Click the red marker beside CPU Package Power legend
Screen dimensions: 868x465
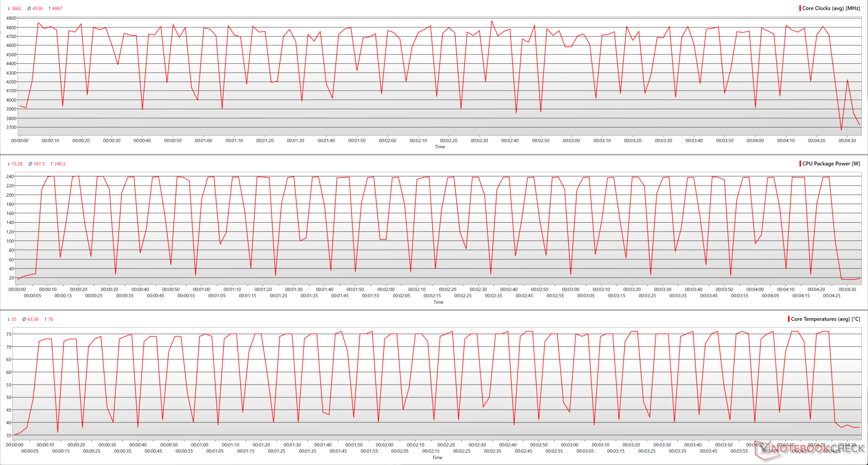tap(800, 164)
